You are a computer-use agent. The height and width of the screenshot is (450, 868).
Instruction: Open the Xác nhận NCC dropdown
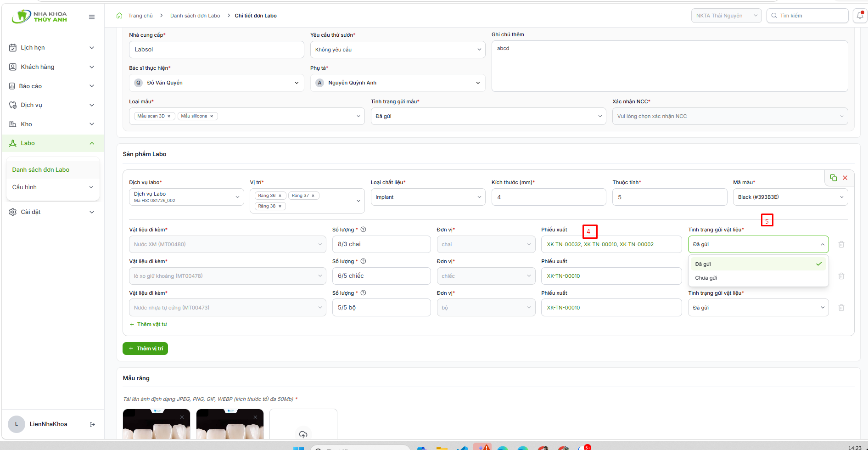coord(730,116)
